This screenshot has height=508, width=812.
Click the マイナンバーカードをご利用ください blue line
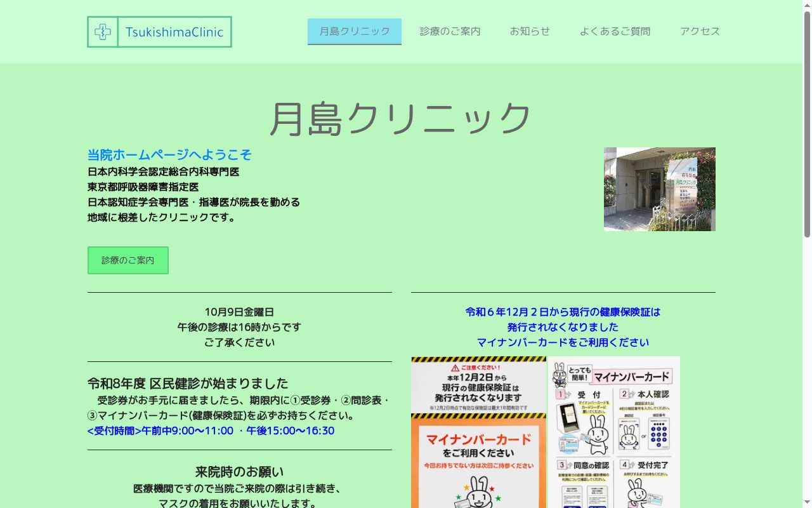[563, 342]
